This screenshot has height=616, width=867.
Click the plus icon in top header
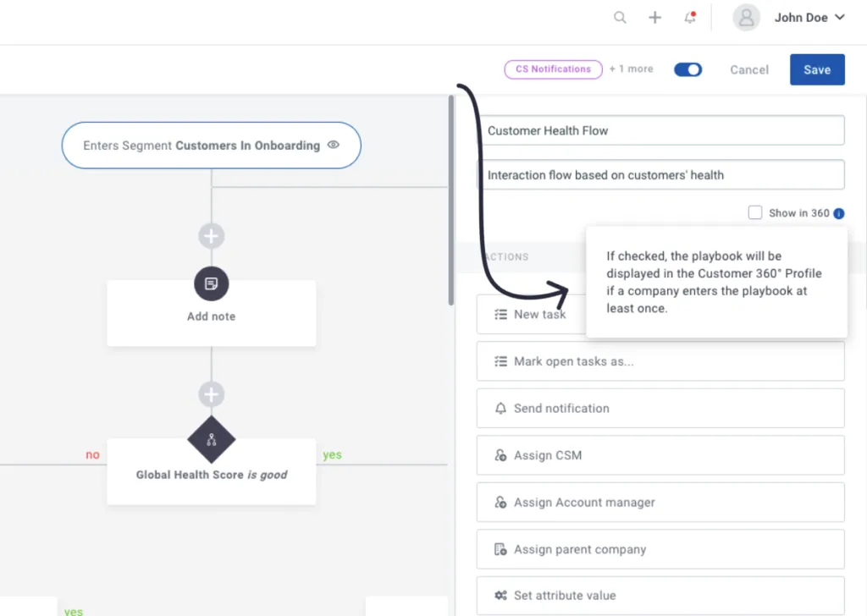654,18
